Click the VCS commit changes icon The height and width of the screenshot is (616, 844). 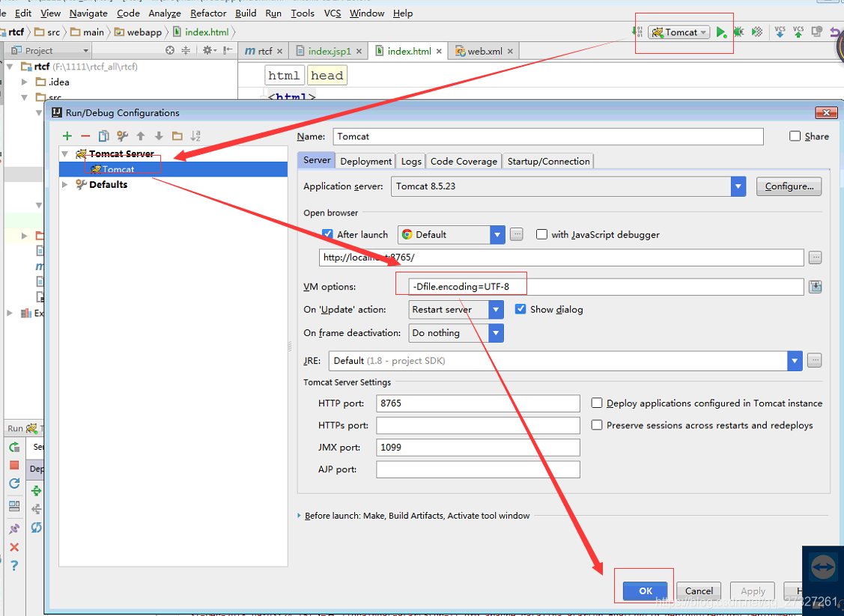[798, 32]
